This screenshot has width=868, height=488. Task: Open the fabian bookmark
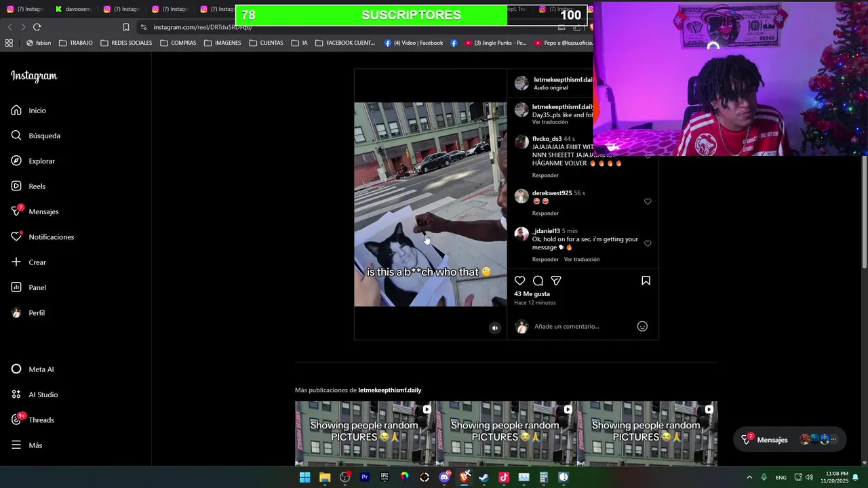39,43
